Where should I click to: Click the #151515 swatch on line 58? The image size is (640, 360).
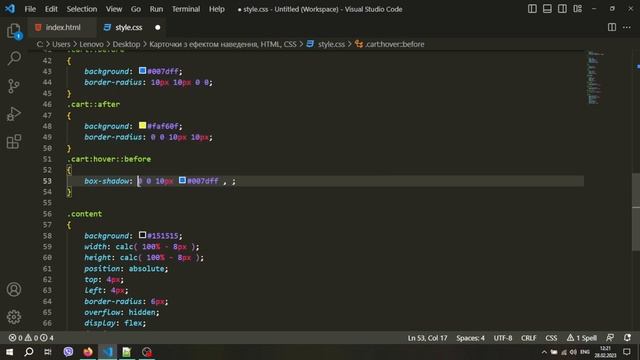pos(142,235)
